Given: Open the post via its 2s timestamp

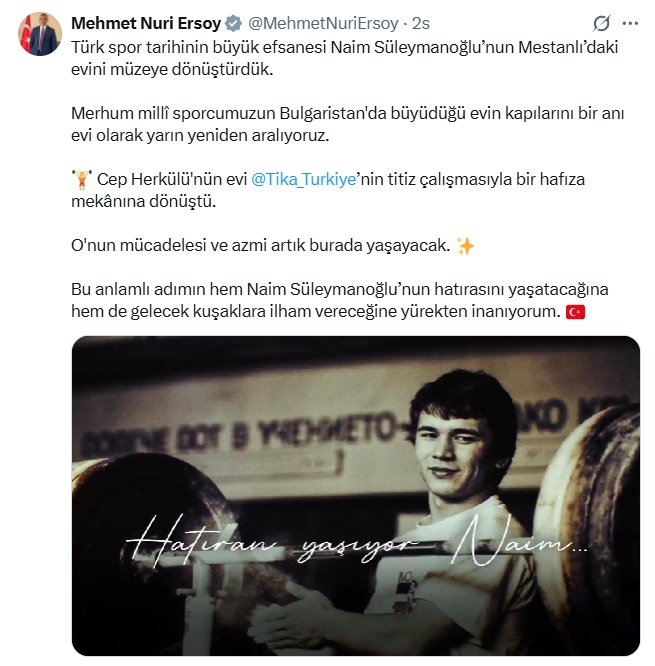Looking at the screenshot, I should tap(421, 23).
